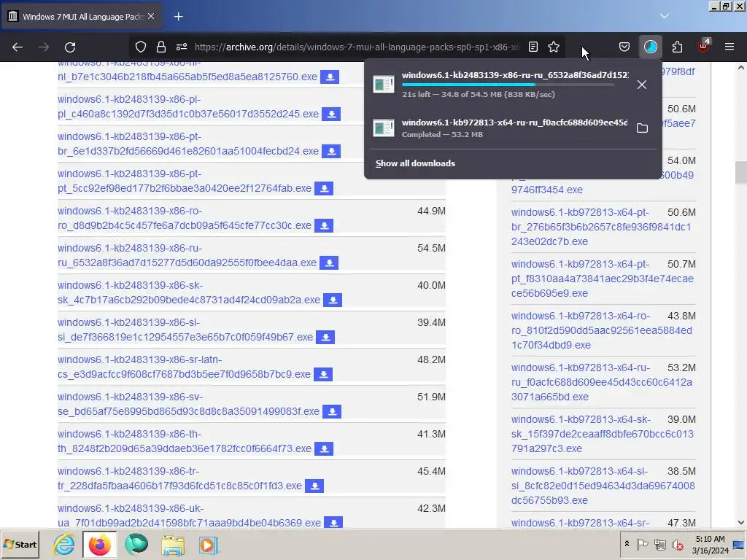Download icon for x86-ru-ru exe
Image resolution: width=747 pixels, height=560 pixels.
click(x=329, y=262)
